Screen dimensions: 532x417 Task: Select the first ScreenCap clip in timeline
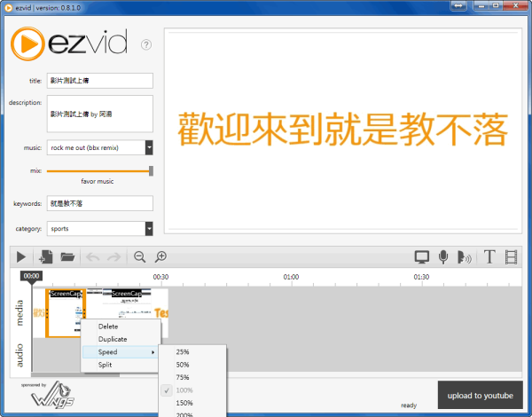pyautogui.click(x=65, y=312)
